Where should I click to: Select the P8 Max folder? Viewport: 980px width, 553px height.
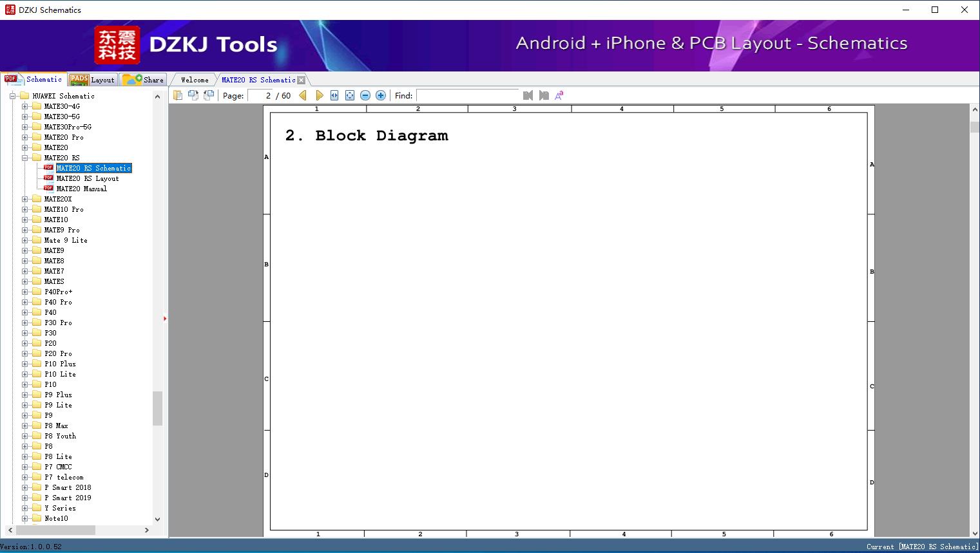click(56, 426)
